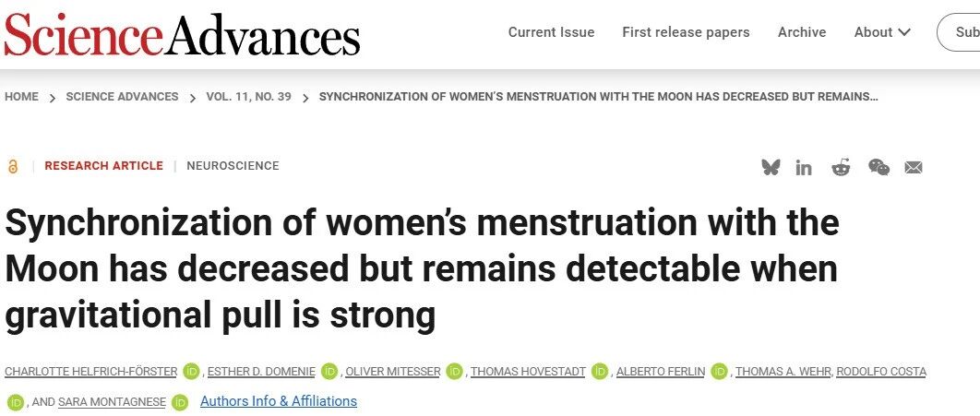
Task: Go to First release papers
Action: tap(686, 32)
